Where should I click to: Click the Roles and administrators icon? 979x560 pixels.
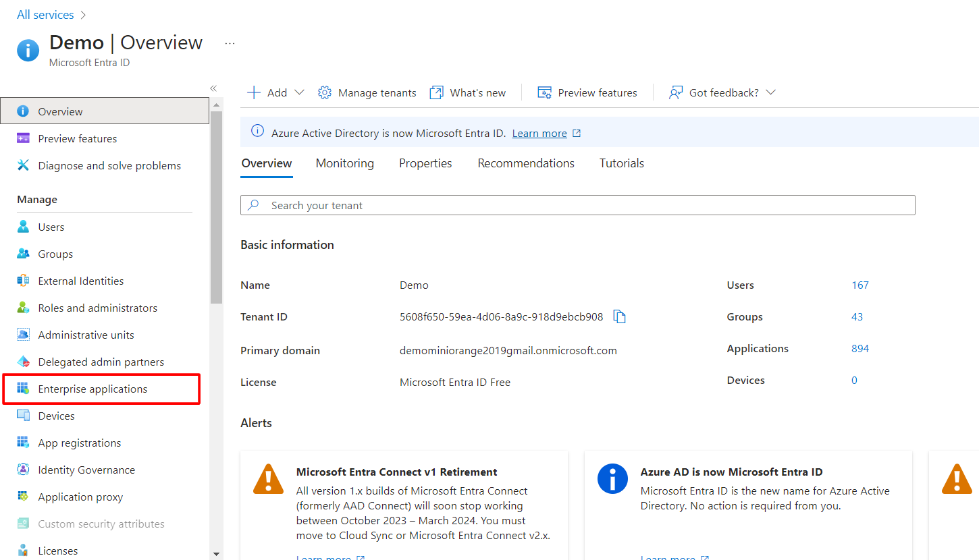[24, 308]
